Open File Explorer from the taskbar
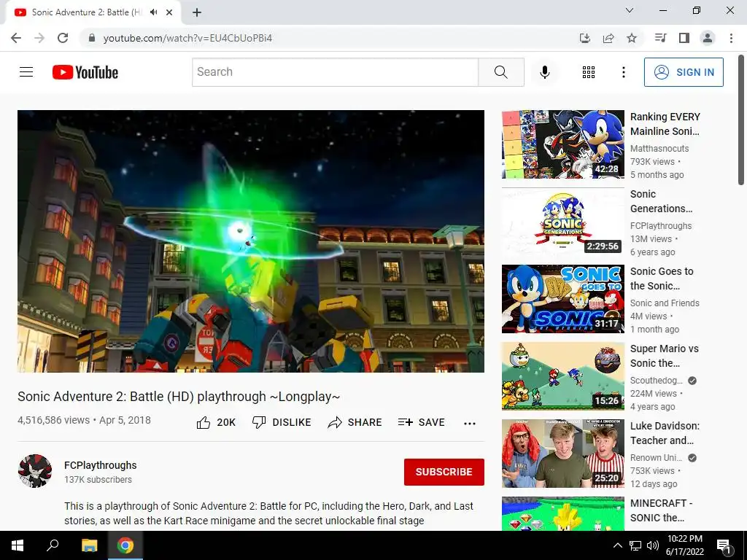 coord(89,545)
